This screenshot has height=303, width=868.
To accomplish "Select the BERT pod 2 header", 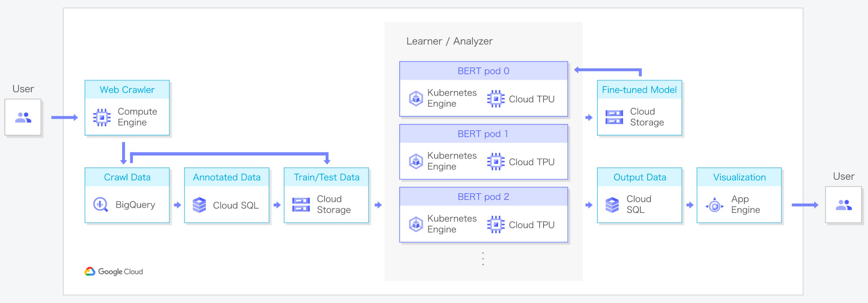I will 483,197.
